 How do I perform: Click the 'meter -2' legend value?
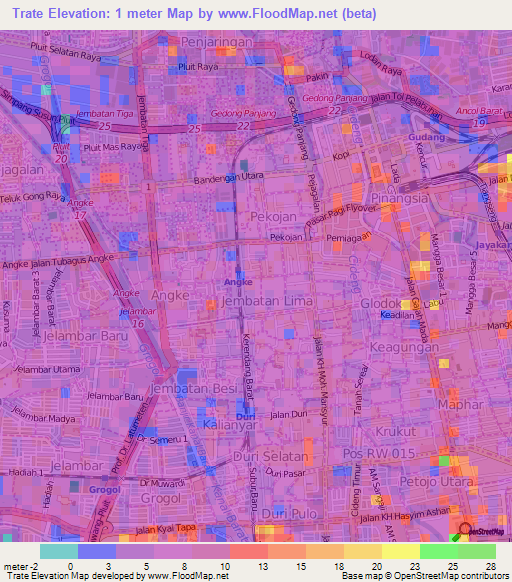[21, 567]
